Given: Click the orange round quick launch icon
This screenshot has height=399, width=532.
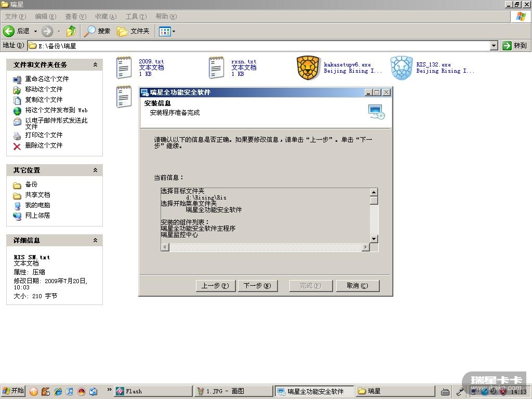Looking at the screenshot, I should [x=34, y=391].
